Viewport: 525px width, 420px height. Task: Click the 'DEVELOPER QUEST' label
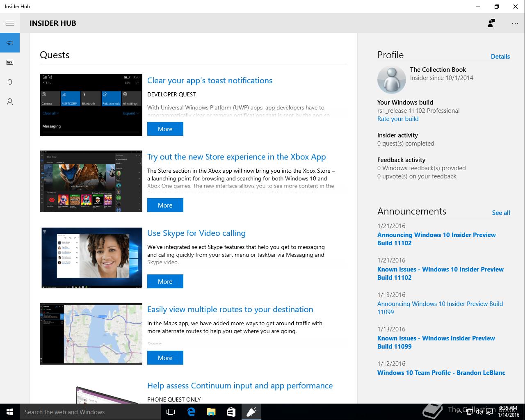pyautogui.click(x=171, y=94)
